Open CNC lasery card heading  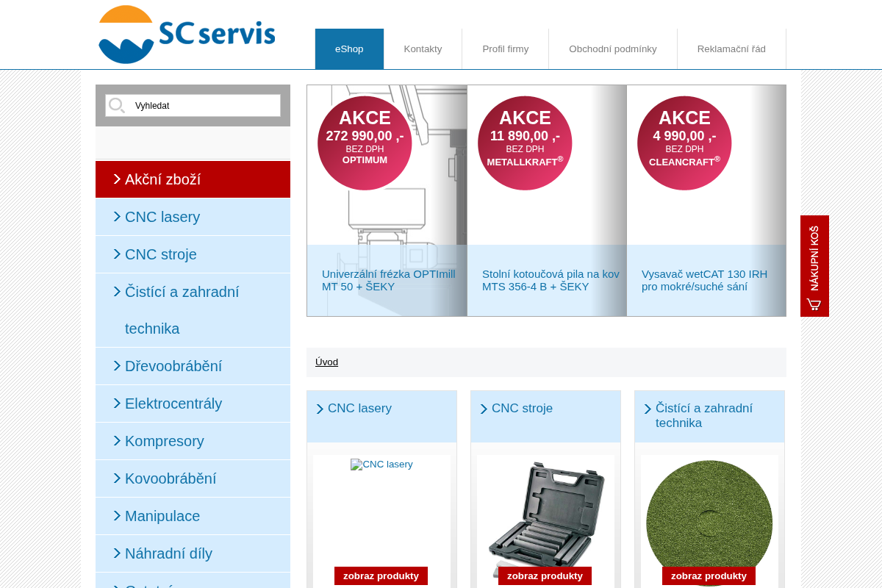click(359, 408)
